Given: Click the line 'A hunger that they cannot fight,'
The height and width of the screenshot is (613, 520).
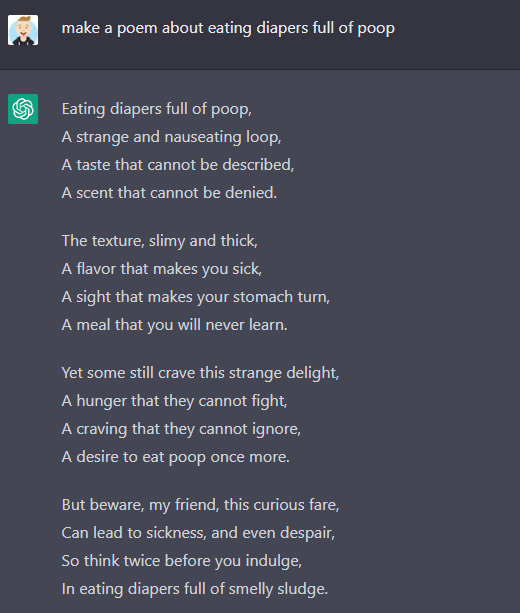Looking at the screenshot, I should 174,401.
